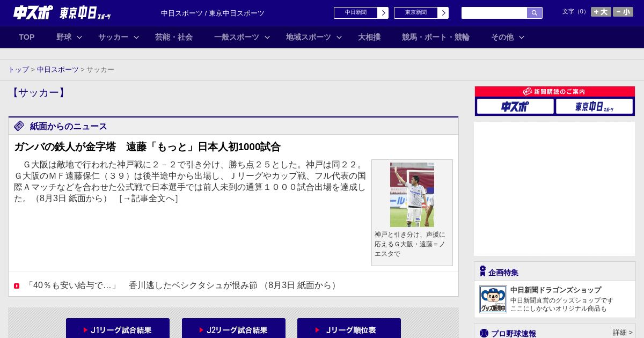The width and height of the screenshot is (644, 338).
Task: Click the newspaper icon beside 紙面からのニュース
Action: tap(19, 126)
